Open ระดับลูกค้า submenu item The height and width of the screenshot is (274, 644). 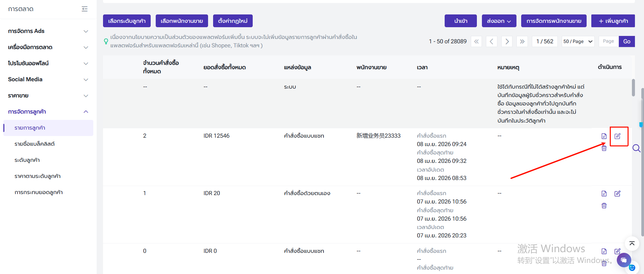click(27, 160)
